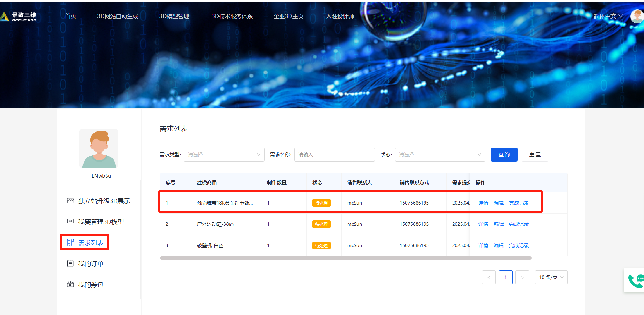Focus the 需求名称 text input field
This screenshot has width=644, height=315.
(x=334, y=155)
